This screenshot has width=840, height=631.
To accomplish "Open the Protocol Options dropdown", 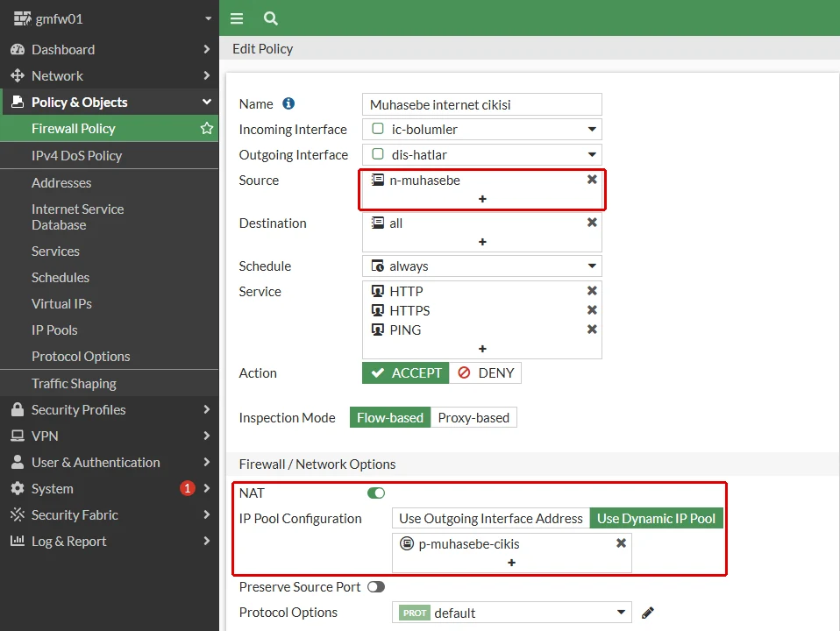I will click(512, 613).
